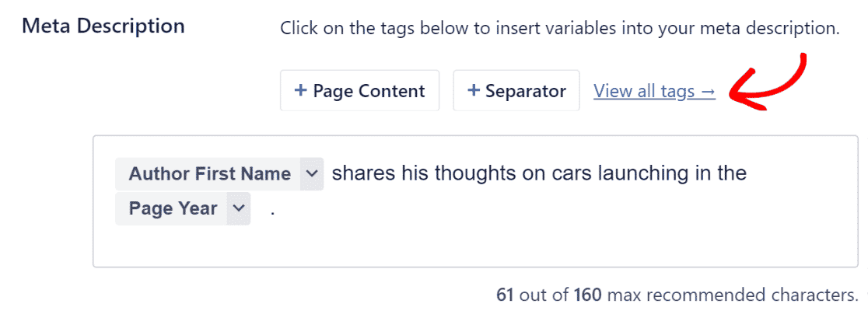
Task: Click the period after Page Year tag
Action: click(273, 210)
